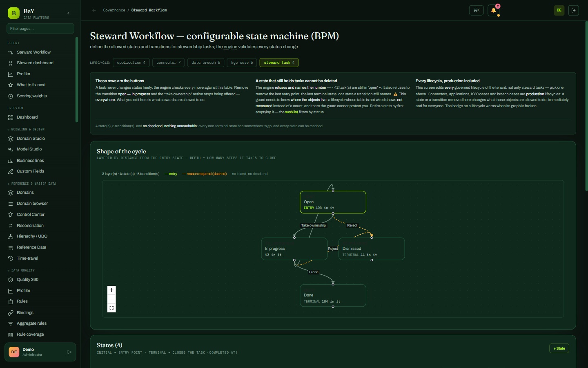This screenshot has height=368, width=588.
Task: Collapse the sidebar chevron
Action: pos(68,13)
